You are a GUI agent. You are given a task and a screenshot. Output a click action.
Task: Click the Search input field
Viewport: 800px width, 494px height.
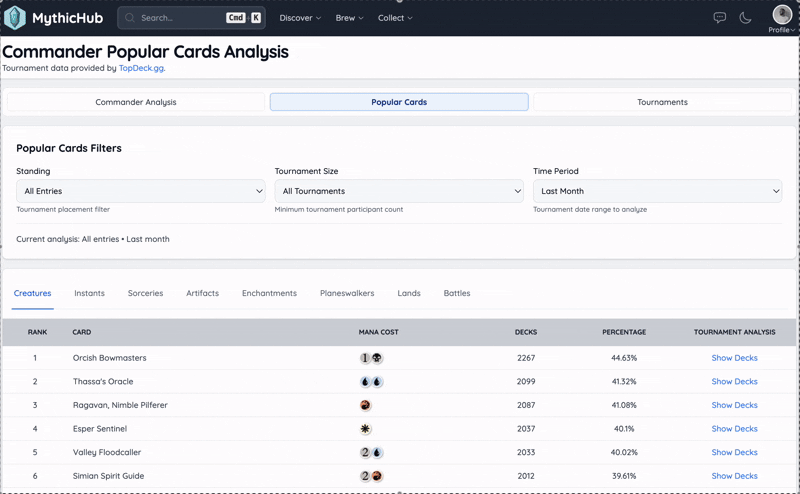pos(191,18)
